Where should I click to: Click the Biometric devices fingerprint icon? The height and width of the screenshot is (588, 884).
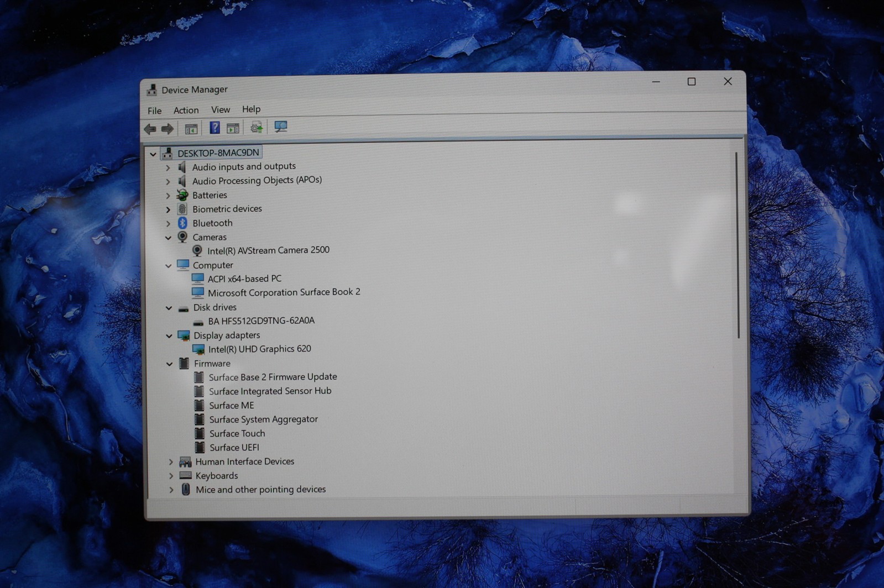(182, 209)
